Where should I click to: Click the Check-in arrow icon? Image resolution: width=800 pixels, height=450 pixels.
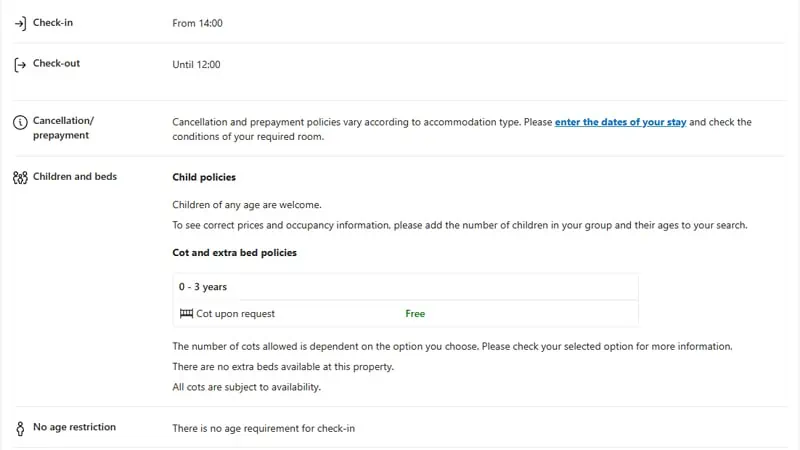pos(20,23)
